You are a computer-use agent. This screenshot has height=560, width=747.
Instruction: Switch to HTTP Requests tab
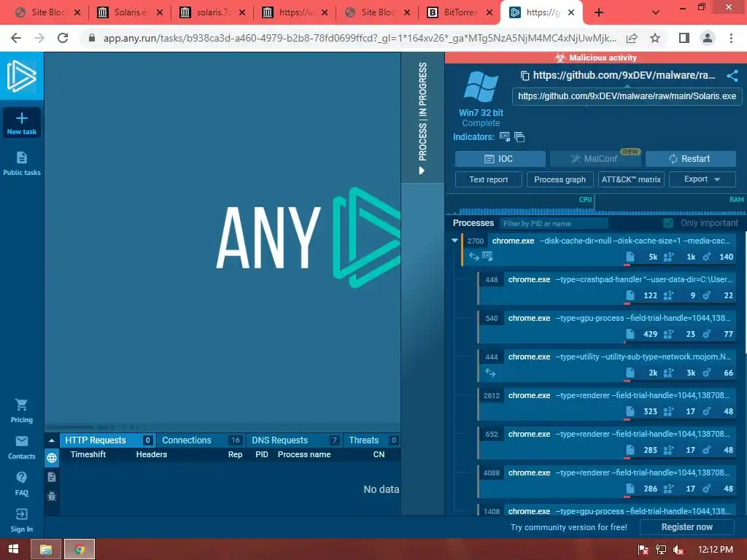pos(108,440)
